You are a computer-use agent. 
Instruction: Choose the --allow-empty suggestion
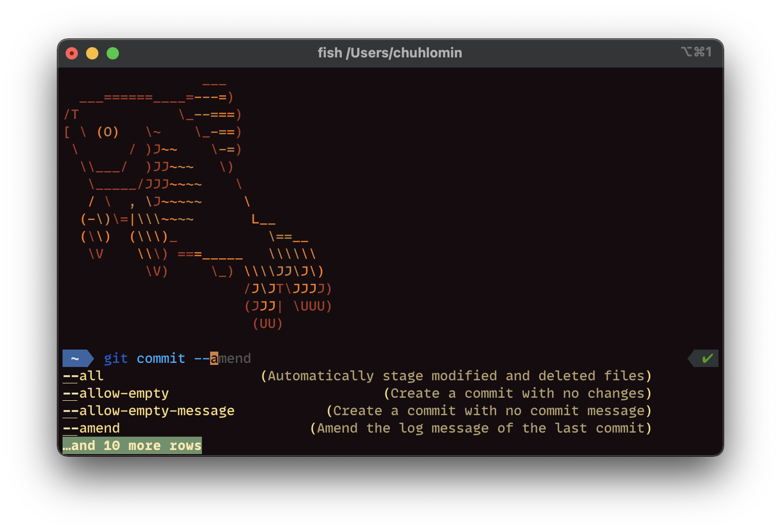point(115,393)
